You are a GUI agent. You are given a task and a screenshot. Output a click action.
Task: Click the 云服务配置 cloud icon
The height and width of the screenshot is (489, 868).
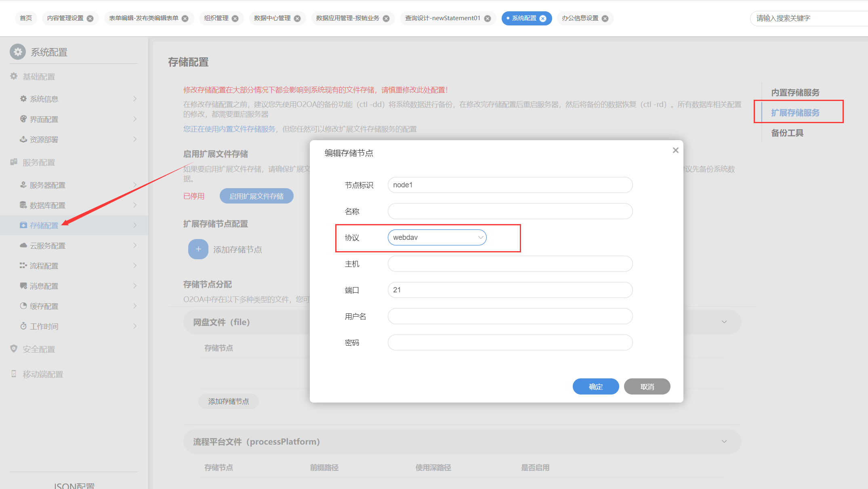pos(23,246)
